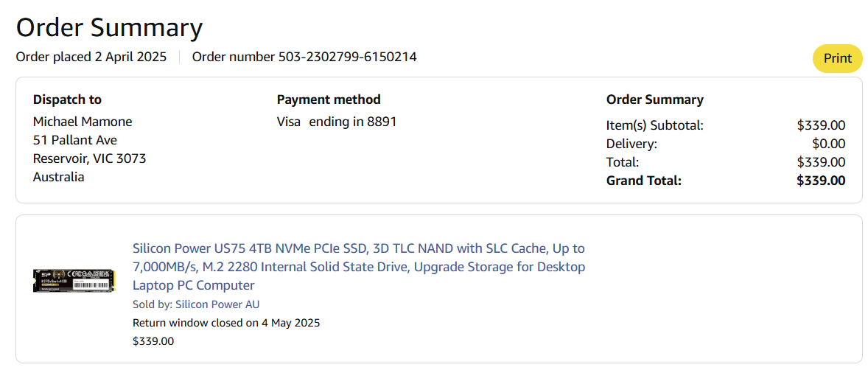Viewport: 868px width, 370px height.
Task: Click the Payment method heading
Action: point(329,100)
